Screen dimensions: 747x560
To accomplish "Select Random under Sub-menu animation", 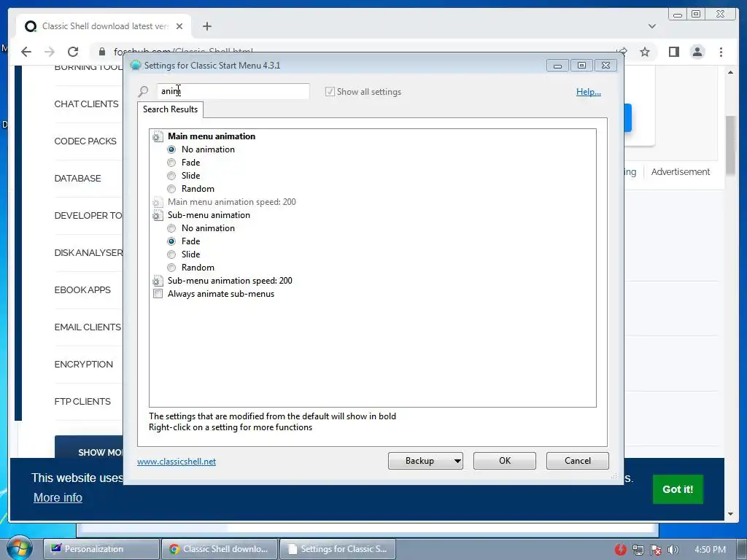I will (171, 268).
